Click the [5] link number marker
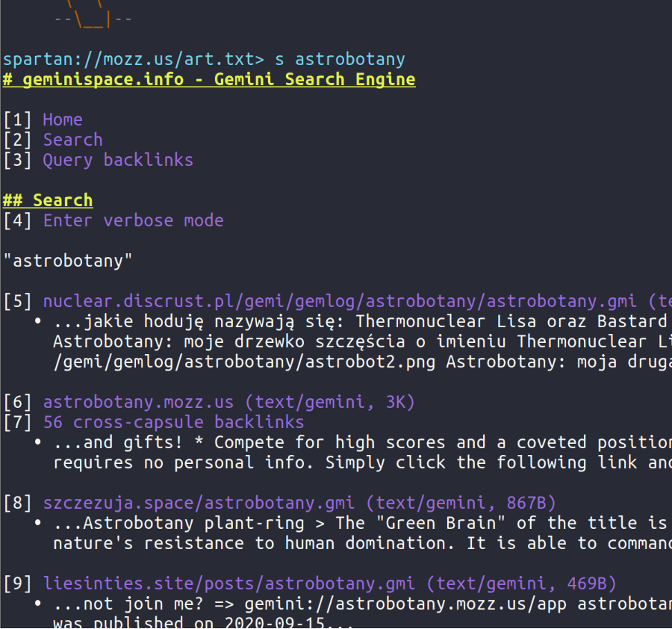Image resolution: width=672 pixels, height=629 pixels. click(x=18, y=301)
